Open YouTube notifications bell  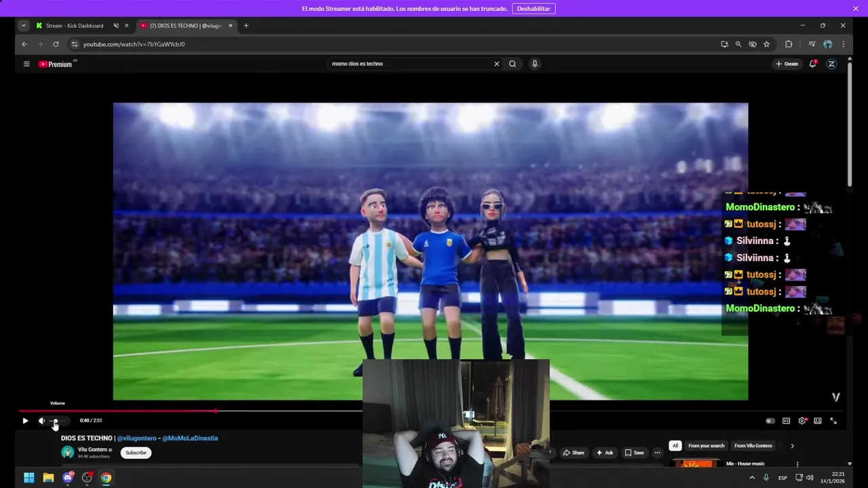point(812,64)
